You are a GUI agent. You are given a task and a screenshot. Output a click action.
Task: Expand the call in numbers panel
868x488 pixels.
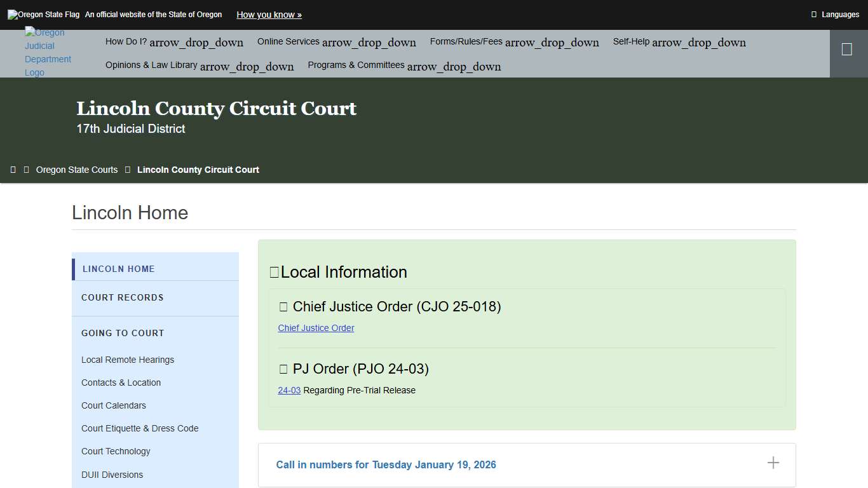(773, 463)
